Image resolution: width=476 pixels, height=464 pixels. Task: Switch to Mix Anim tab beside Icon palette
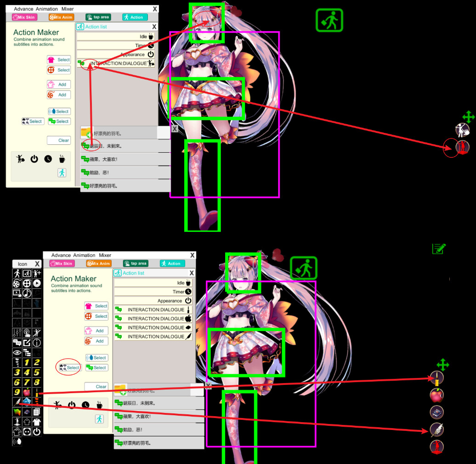[99, 264]
